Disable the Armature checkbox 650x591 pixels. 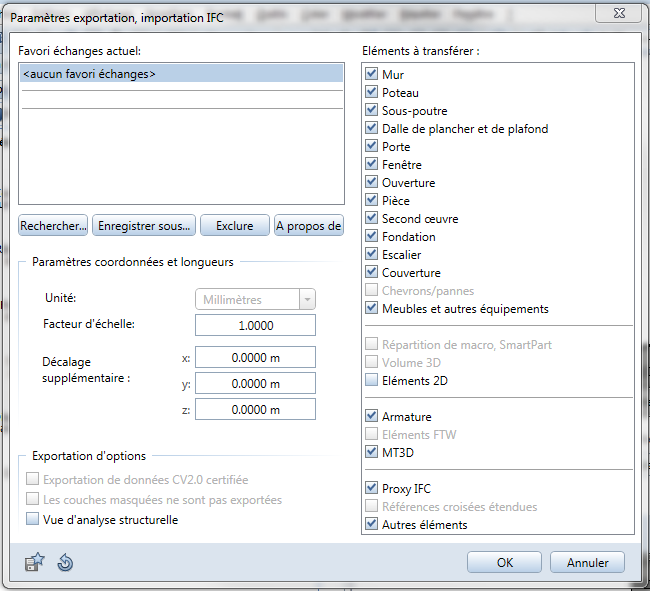[x=372, y=417]
